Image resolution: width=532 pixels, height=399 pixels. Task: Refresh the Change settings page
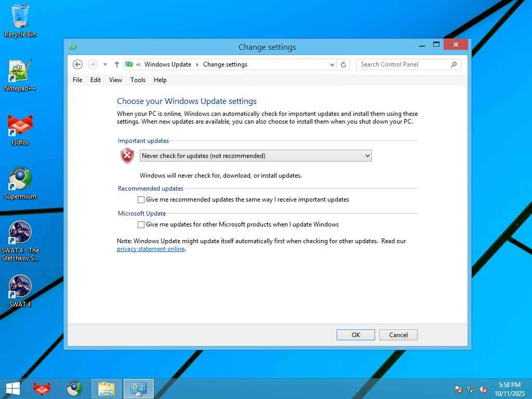(343, 64)
